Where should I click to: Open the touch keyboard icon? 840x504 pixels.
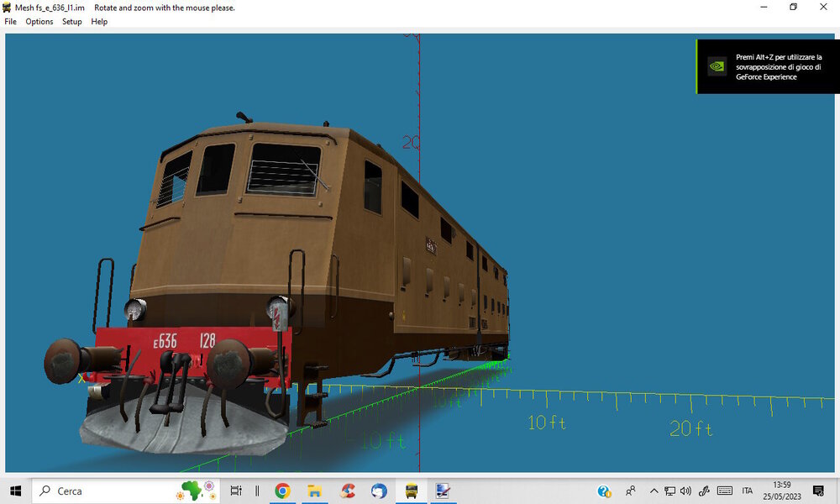click(725, 491)
